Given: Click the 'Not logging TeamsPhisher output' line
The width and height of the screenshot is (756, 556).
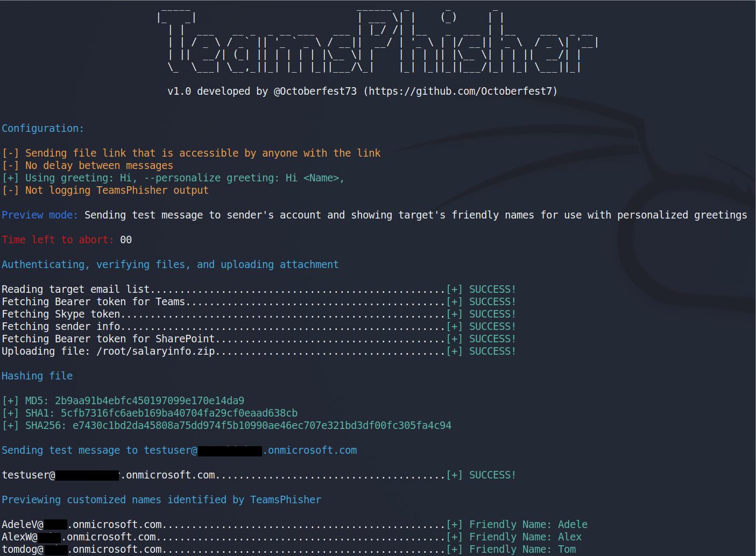Looking at the screenshot, I should point(105,190).
